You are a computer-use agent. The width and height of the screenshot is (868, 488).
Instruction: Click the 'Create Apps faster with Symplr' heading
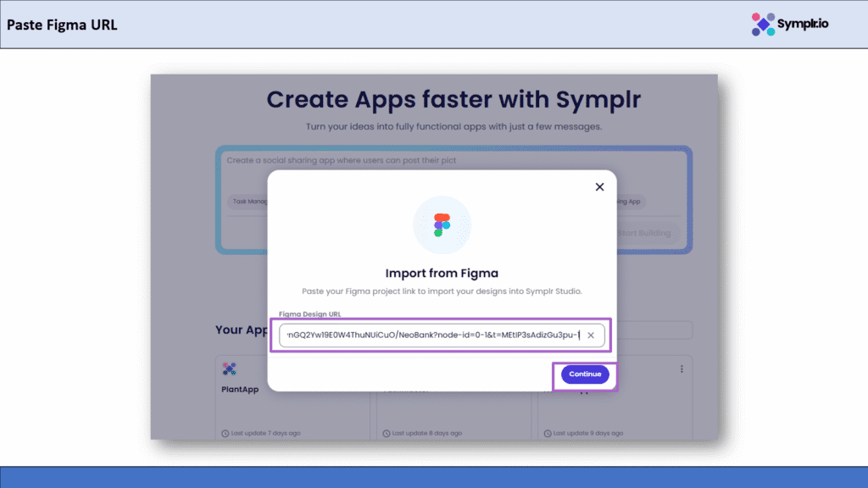click(453, 100)
